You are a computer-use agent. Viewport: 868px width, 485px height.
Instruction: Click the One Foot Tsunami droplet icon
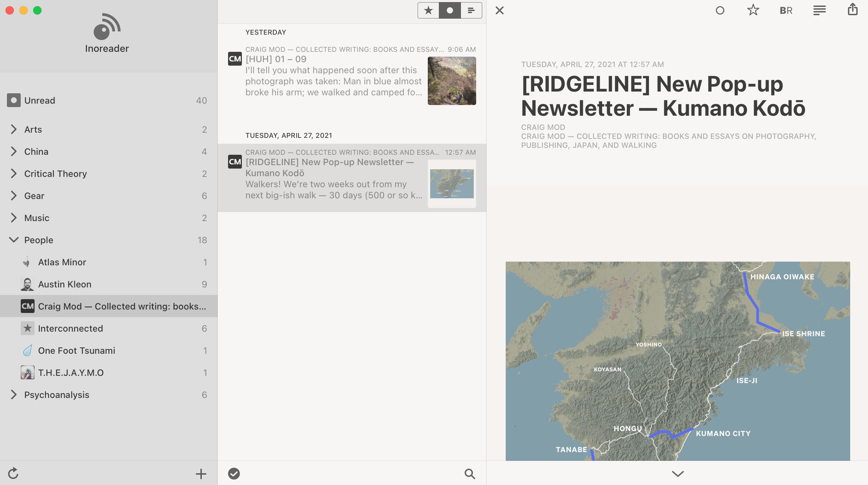[28, 350]
